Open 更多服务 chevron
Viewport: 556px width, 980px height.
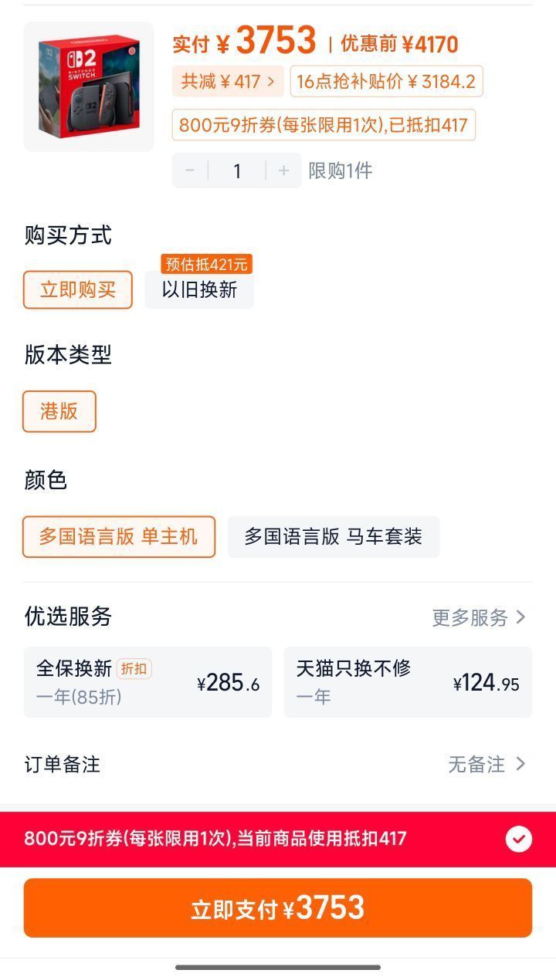pyautogui.click(x=521, y=617)
